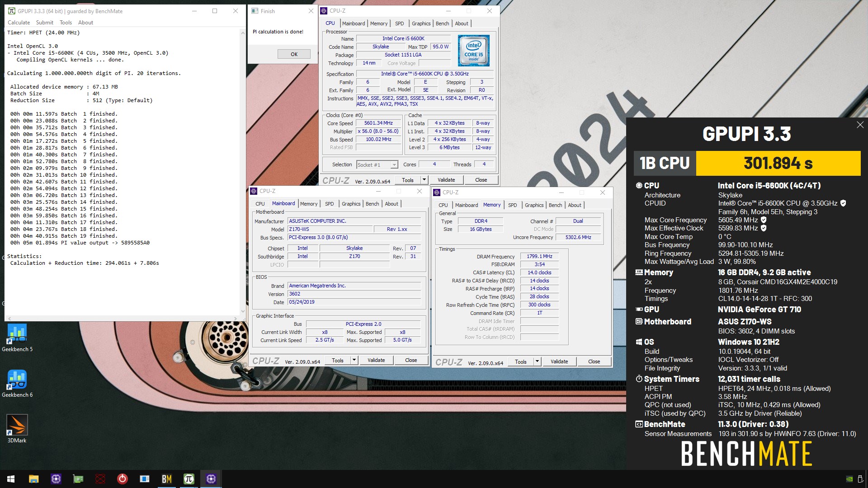Click GPUPI horizontal scrollbar left arrow

(x=9, y=319)
